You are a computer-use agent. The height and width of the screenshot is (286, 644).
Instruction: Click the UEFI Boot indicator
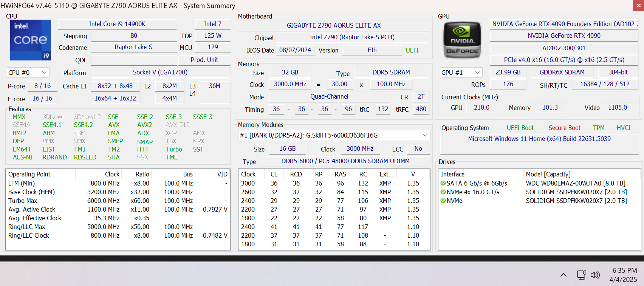point(520,128)
